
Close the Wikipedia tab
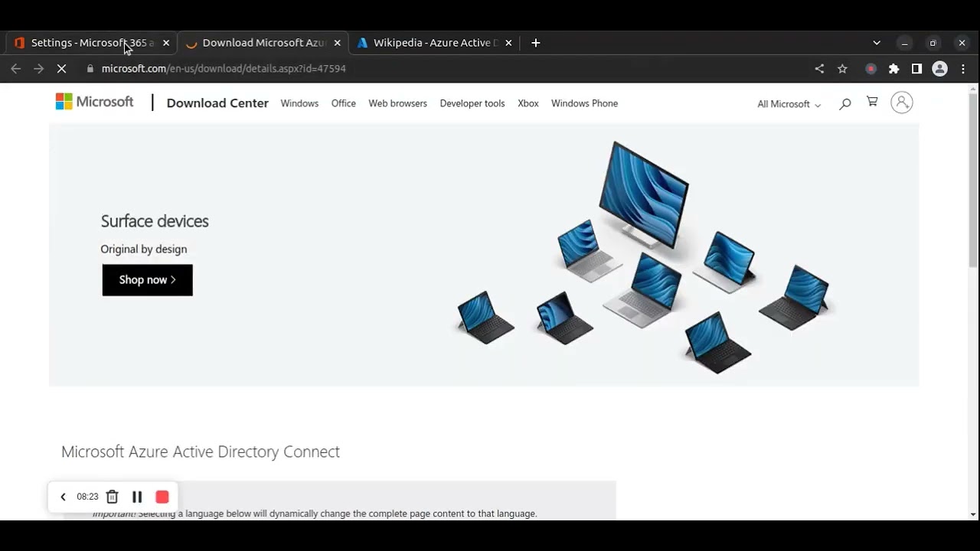(x=508, y=43)
